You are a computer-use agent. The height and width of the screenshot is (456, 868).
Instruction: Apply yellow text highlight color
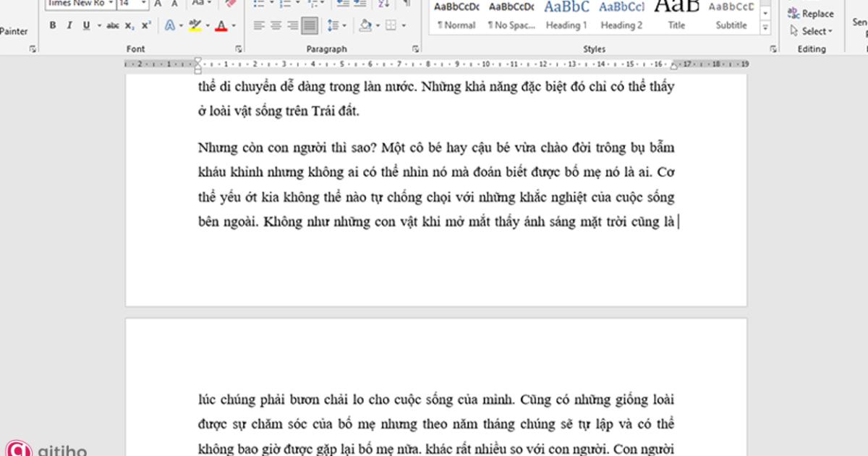pyautogui.click(x=195, y=25)
